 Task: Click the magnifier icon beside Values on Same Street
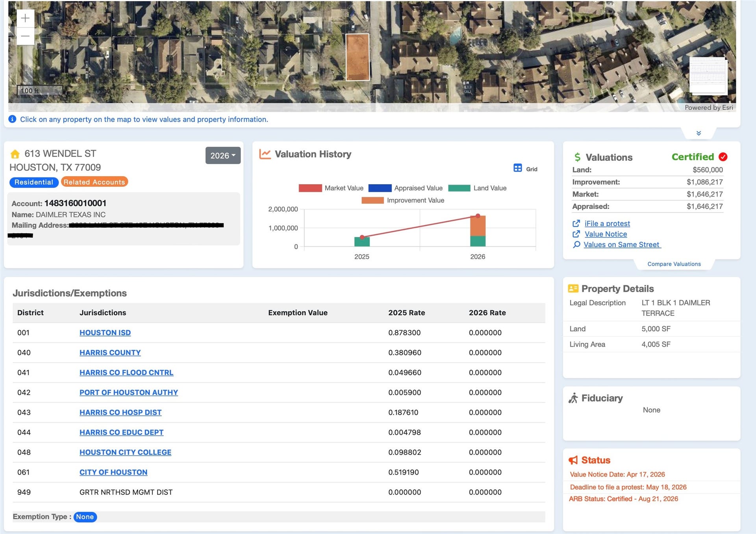[576, 245]
